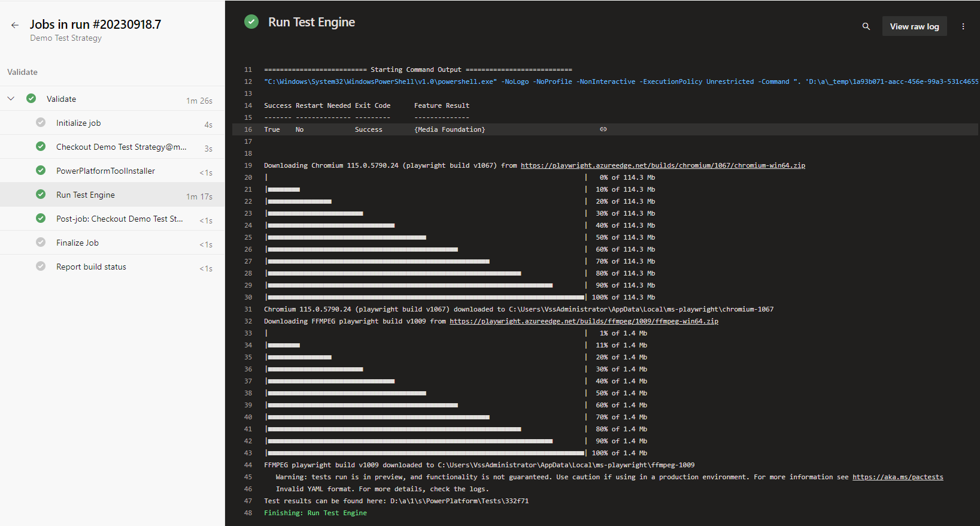Click the Jobs in run #20230918.7 heading
Viewport: 980px width, 526px height.
pyautogui.click(x=95, y=25)
